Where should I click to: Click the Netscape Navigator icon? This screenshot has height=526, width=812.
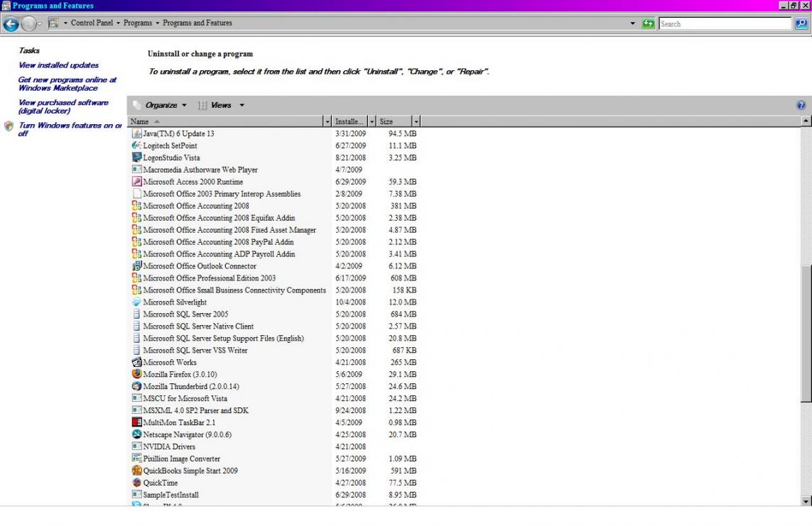136,434
